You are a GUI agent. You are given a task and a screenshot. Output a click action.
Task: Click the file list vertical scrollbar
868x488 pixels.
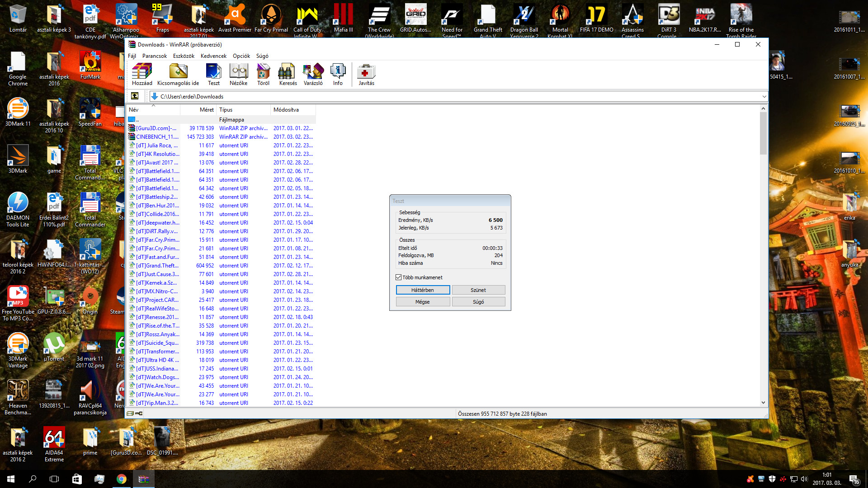point(763,133)
